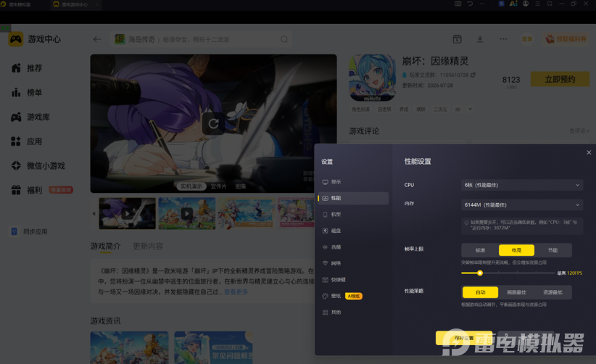
Task: Open 机型 settings section
Action: (x=353, y=215)
